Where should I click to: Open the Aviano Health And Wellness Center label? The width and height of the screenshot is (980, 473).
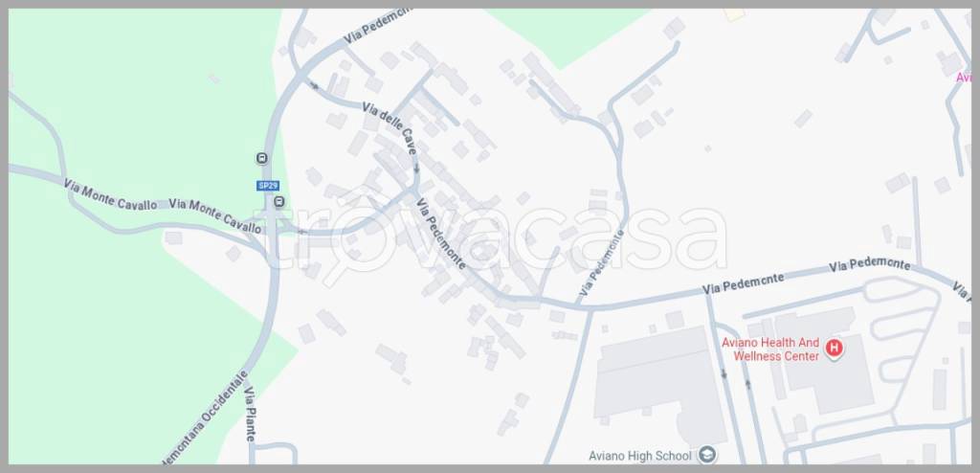tap(770, 349)
